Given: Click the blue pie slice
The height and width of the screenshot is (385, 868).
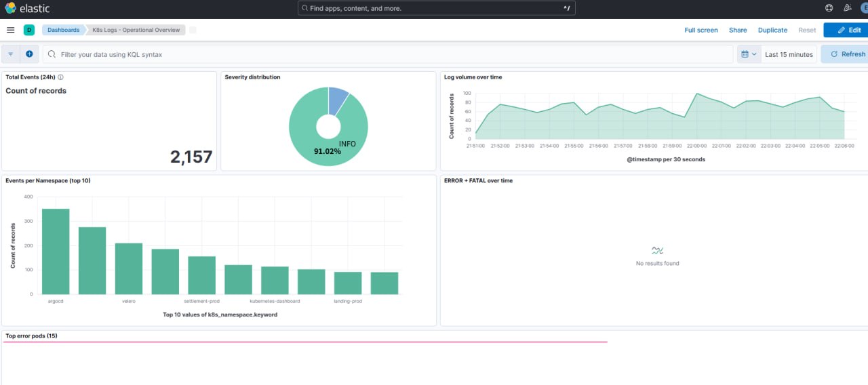Looking at the screenshot, I should (337, 100).
